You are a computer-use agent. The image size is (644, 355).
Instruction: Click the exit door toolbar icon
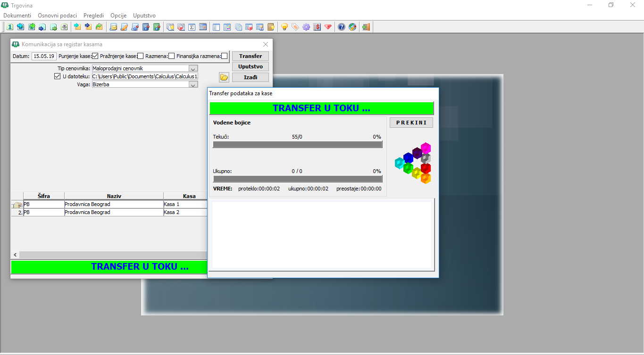pyautogui.click(x=366, y=27)
